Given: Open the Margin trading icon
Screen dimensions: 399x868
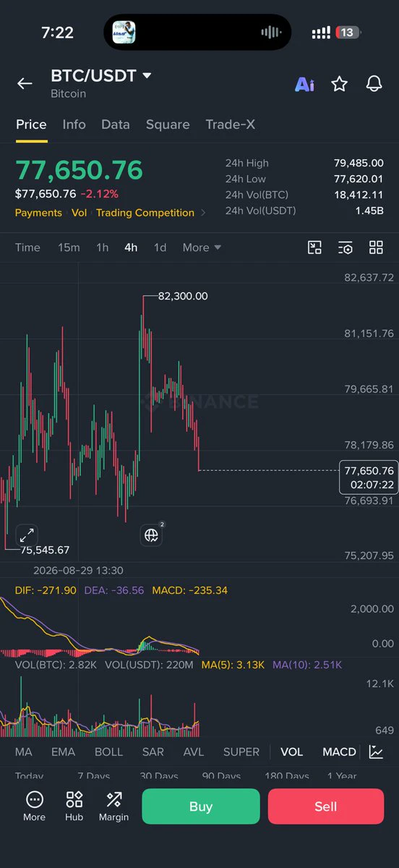Looking at the screenshot, I should (x=113, y=806).
